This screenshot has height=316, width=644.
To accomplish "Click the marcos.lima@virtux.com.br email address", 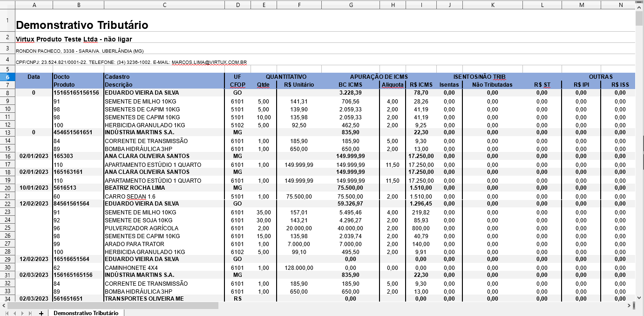I will tap(209, 62).
